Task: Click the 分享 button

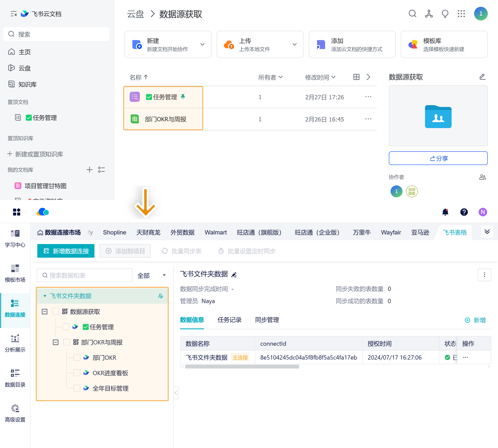Action: (x=438, y=158)
